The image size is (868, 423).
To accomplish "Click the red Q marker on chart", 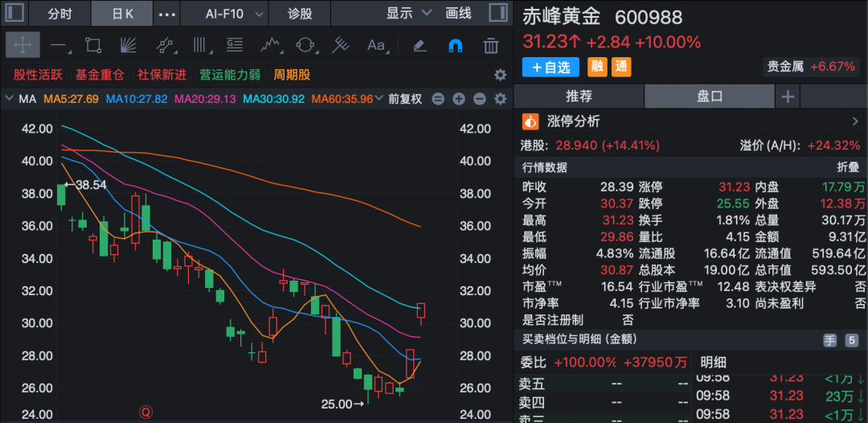I will tap(146, 412).
